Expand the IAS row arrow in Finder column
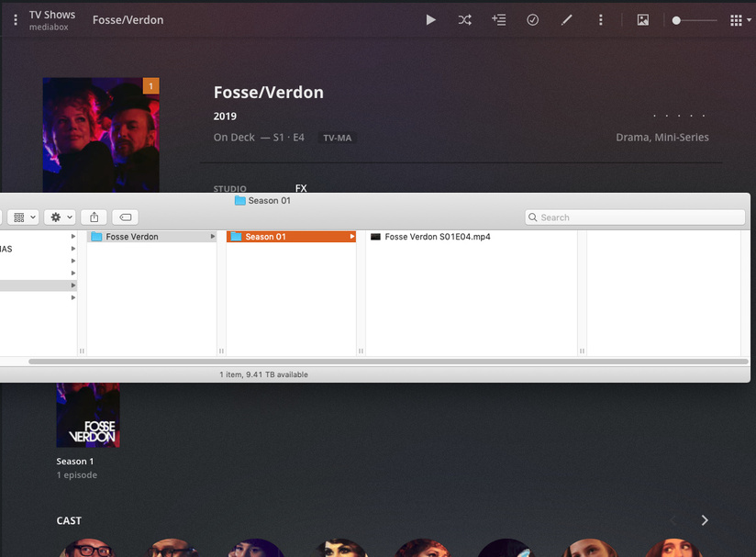Image resolution: width=756 pixels, height=557 pixels. [73, 249]
